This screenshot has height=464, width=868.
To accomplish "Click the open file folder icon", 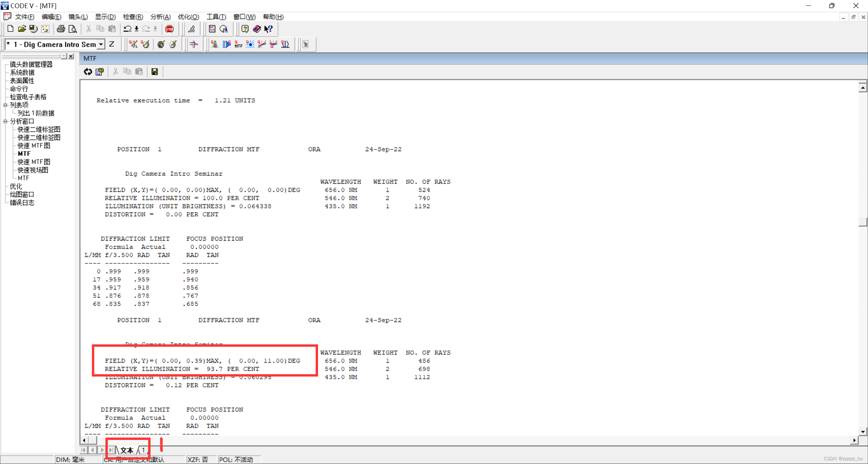I will click(22, 29).
